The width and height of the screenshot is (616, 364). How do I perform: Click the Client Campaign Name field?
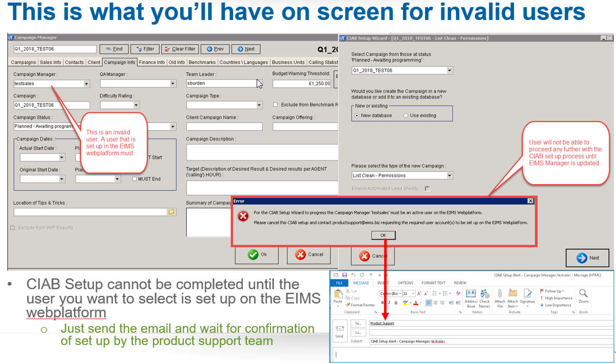point(224,127)
